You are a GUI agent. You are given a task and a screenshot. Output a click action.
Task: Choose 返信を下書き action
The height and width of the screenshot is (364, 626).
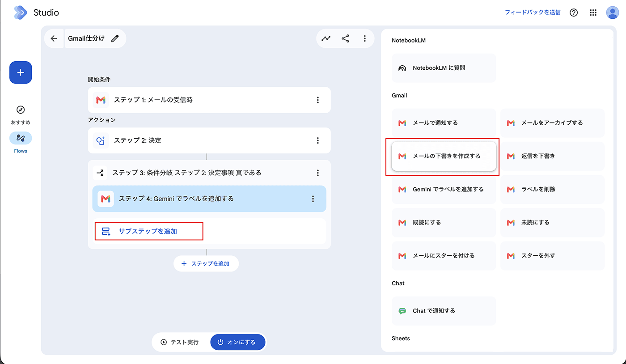click(x=552, y=156)
